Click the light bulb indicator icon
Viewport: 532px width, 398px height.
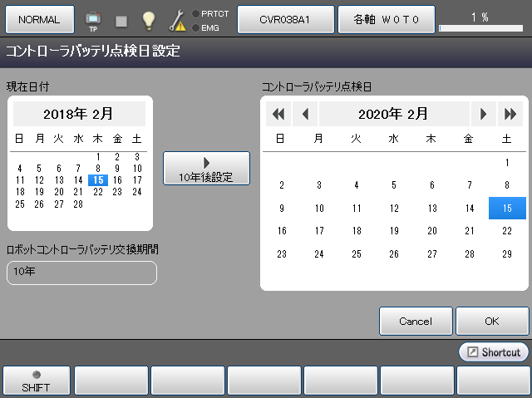click(149, 20)
